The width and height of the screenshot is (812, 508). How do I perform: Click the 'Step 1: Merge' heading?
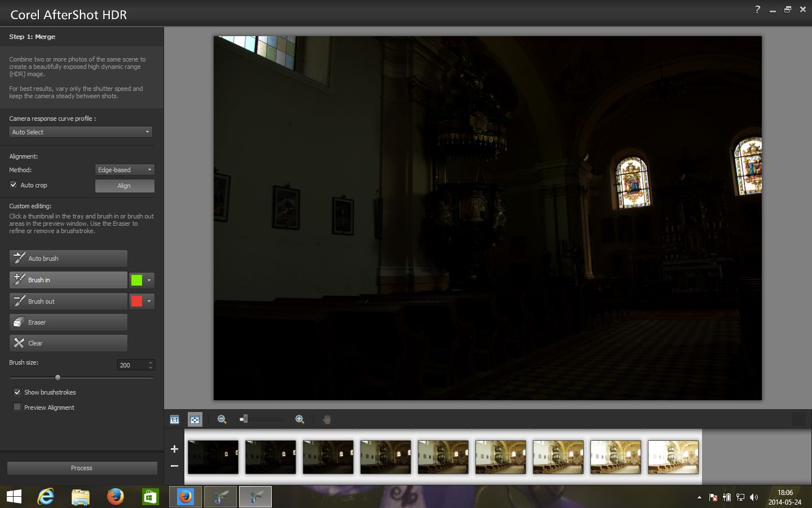coord(32,37)
